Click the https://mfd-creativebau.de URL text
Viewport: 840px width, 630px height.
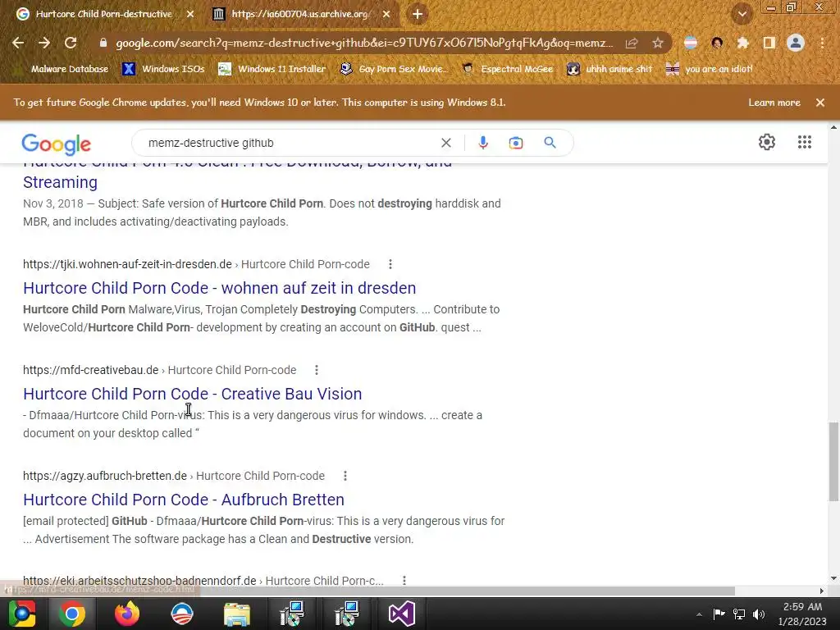click(90, 370)
